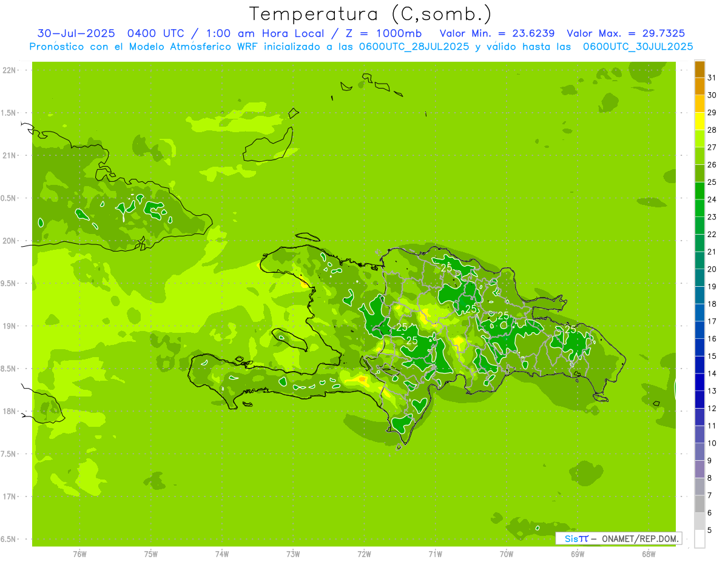The height and width of the screenshot is (562, 728).
Task: Click the '71W' longitude label
Action: point(435,554)
